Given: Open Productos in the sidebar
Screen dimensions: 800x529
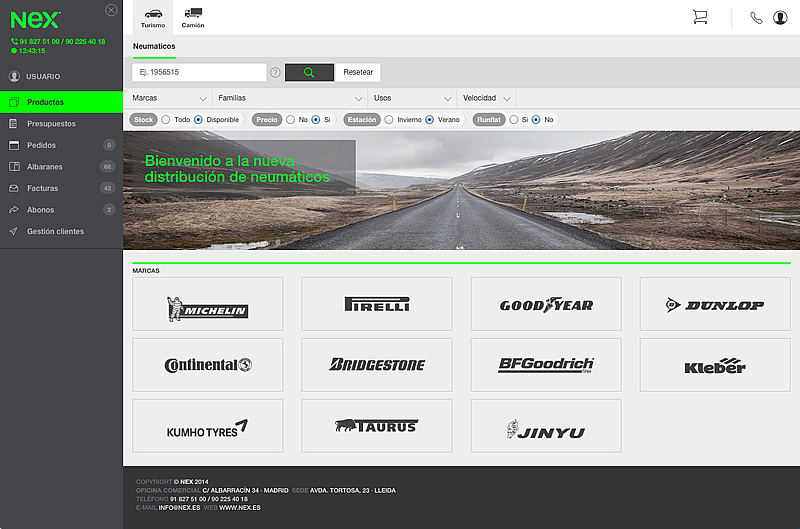Looking at the screenshot, I should (x=61, y=102).
